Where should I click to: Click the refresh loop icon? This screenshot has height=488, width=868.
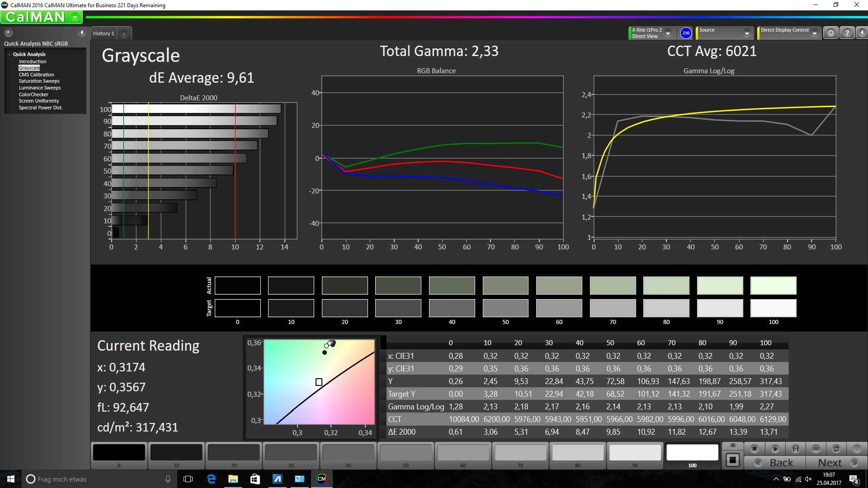[836, 449]
